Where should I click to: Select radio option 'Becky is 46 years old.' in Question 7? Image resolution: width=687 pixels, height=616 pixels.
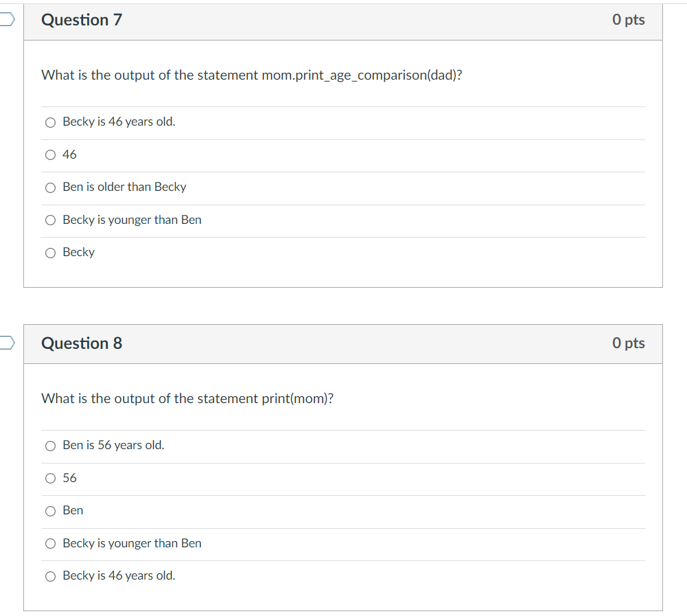50,122
